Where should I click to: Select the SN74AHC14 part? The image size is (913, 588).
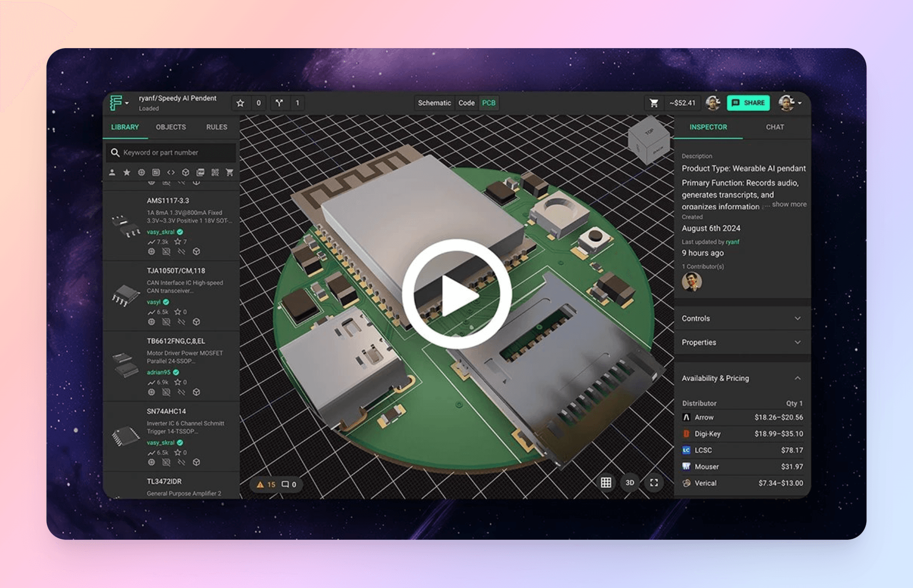(x=166, y=411)
